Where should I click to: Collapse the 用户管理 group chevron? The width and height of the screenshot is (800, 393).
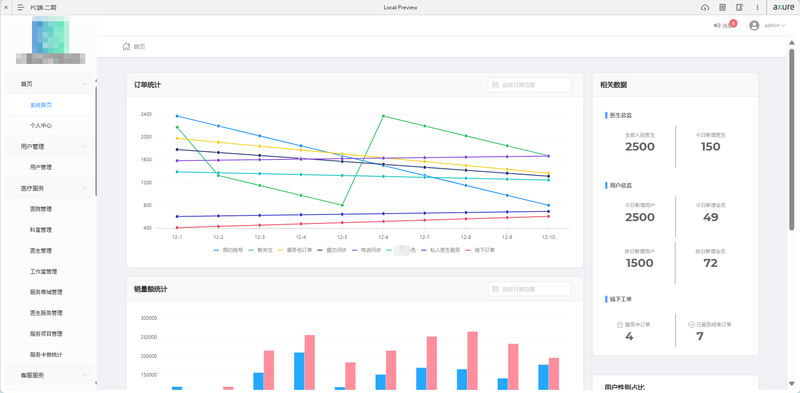coord(85,146)
